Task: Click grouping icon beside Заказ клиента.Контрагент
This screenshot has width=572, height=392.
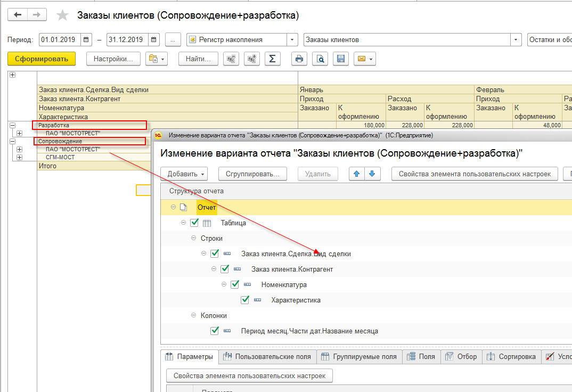Action: pos(237,269)
